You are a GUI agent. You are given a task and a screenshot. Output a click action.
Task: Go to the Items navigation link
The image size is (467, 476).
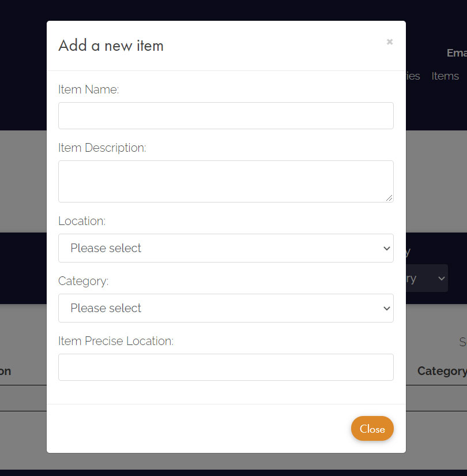(x=445, y=76)
